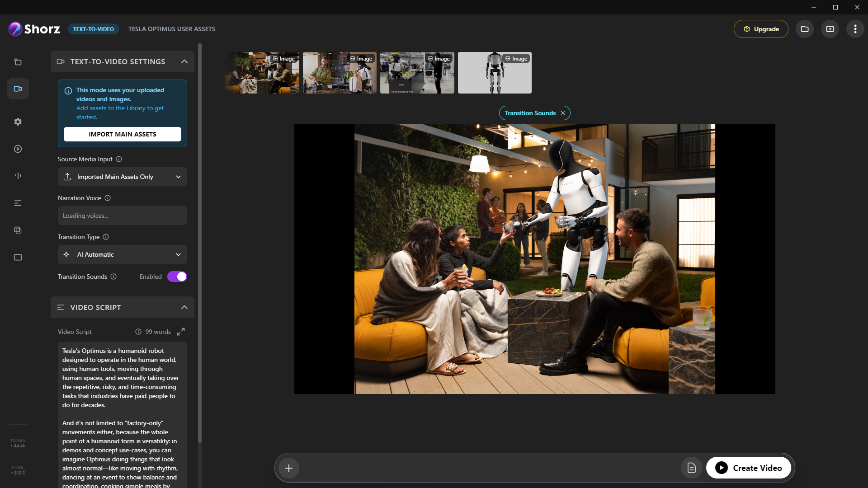The image size is (868, 488).
Task: Open Settings via the gear icon
Action: click(x=18, y=122)
